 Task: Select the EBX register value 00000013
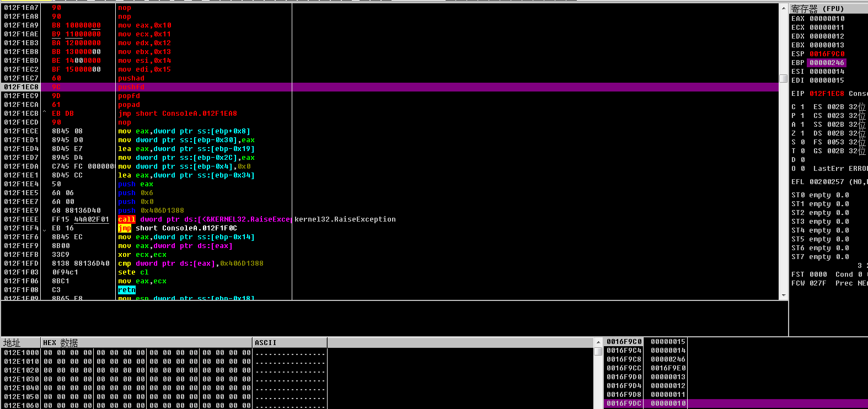[827, 45]
